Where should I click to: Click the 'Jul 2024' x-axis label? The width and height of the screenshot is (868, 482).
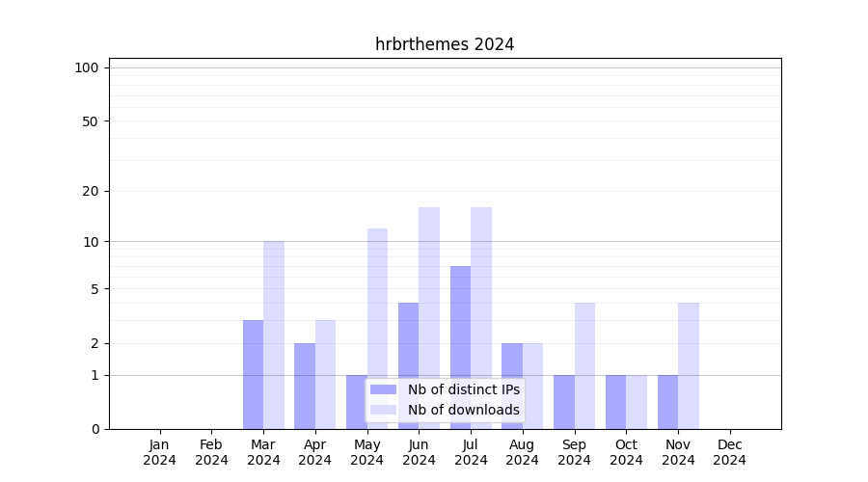click(471, 452)
